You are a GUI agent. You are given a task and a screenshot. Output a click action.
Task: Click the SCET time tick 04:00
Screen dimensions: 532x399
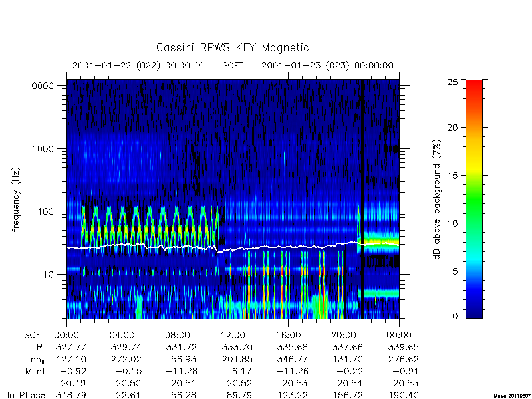pos(122,335)
